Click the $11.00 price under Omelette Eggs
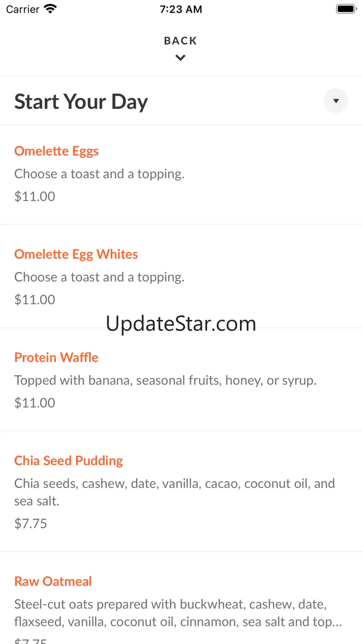Image resolution: width=362 pixels, height=644 pixels. pos(35,196)
